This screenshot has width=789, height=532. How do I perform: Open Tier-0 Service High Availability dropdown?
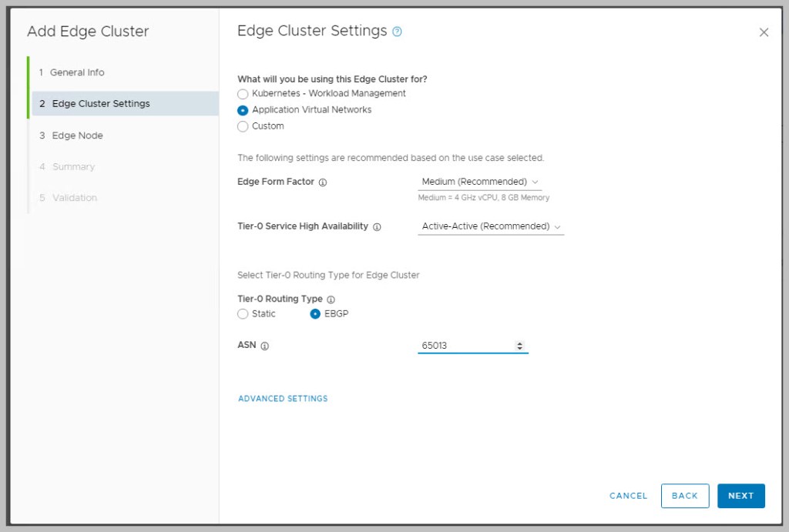[x=491, y=227]
